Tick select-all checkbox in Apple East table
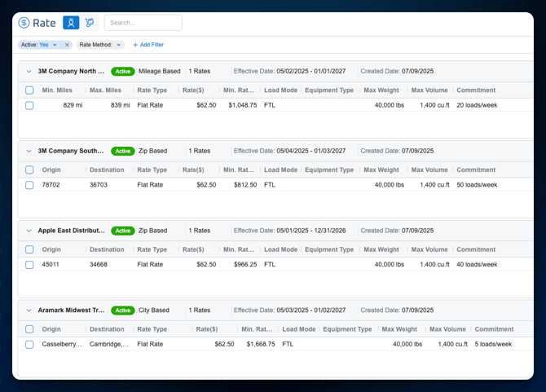This screenshot has height=392, width=546. point(29,250)
